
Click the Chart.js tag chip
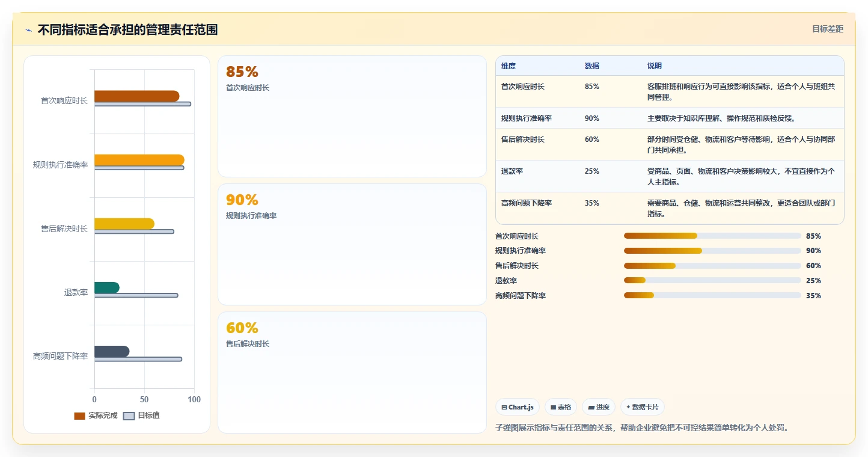tap(518, 407)
